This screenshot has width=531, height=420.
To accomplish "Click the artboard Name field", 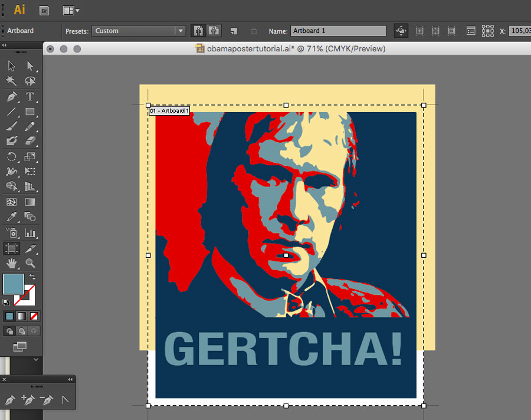I will 338,31.
